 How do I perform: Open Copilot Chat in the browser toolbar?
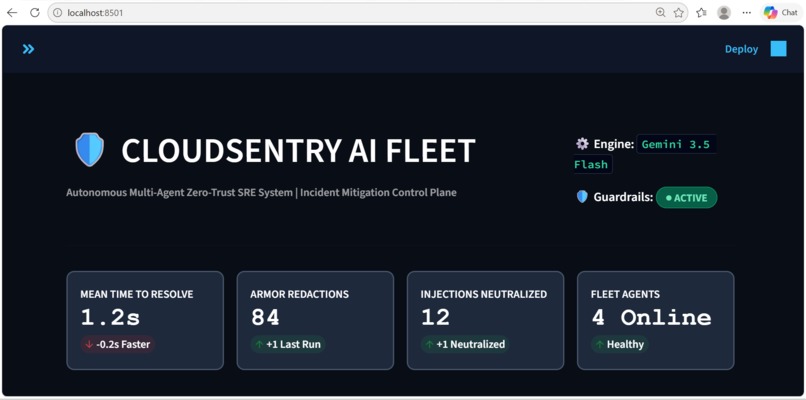780,13
